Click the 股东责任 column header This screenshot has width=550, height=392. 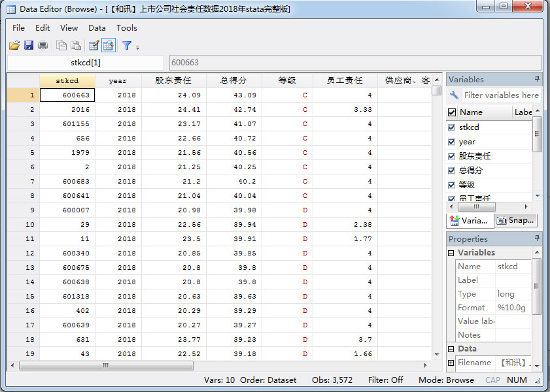[x=173, y=80]
